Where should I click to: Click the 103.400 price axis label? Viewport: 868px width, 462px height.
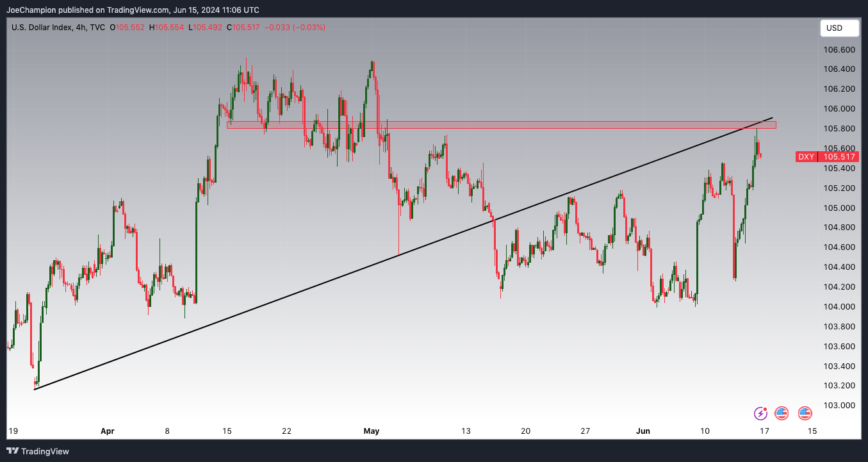839,367
